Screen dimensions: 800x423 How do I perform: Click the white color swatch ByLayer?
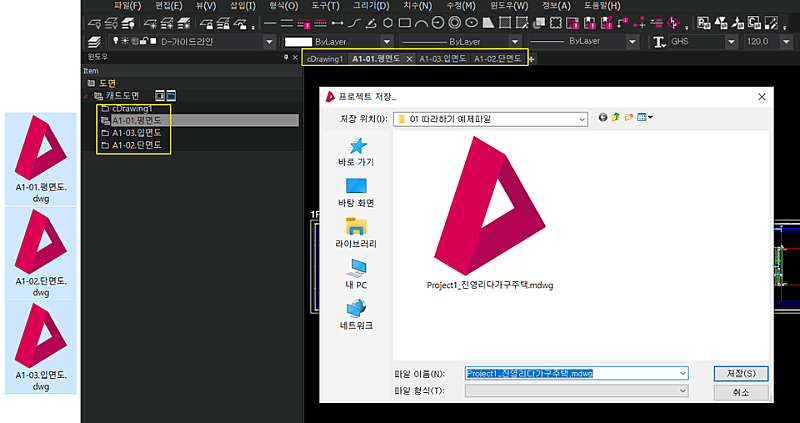[298, 42]
